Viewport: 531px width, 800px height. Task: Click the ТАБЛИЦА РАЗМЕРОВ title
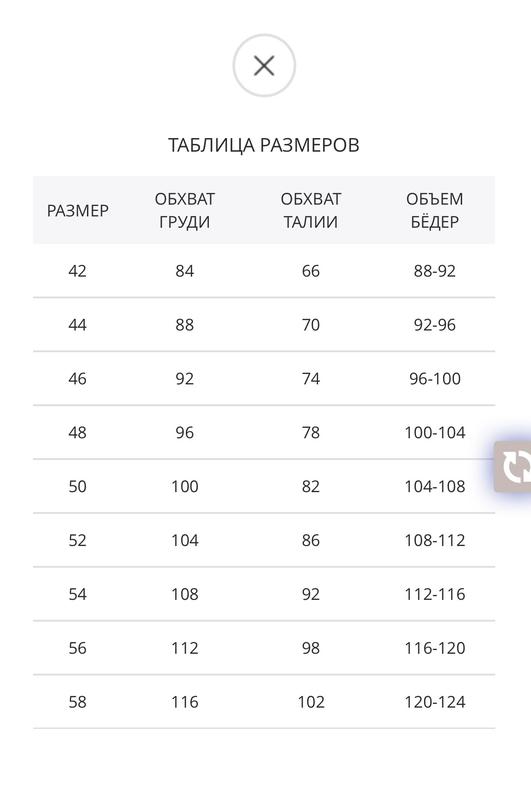(264, 145)
